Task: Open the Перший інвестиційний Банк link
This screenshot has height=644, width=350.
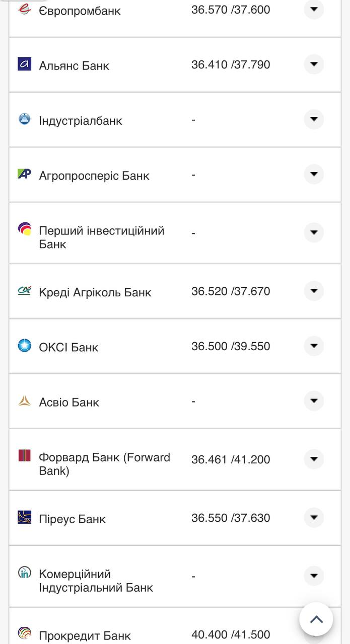Action: coord(101,237)
